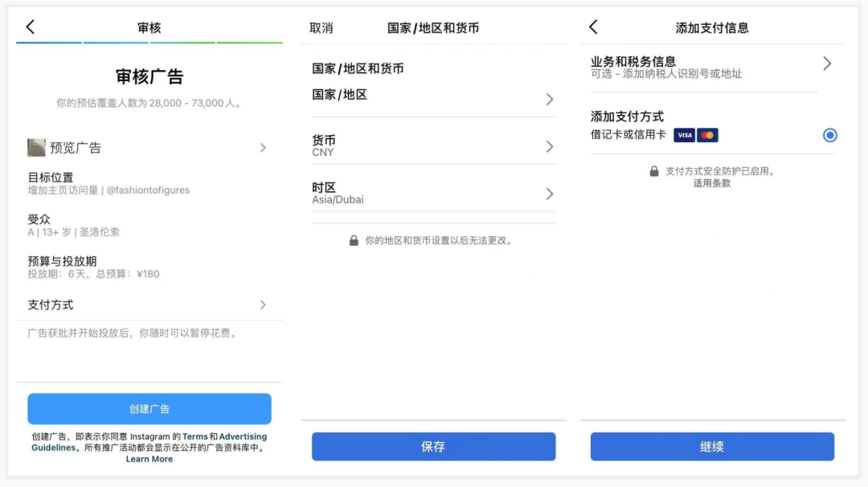Screen dimensions: 868x487
Task: Open the Learn More link
Action: point(149,459)
